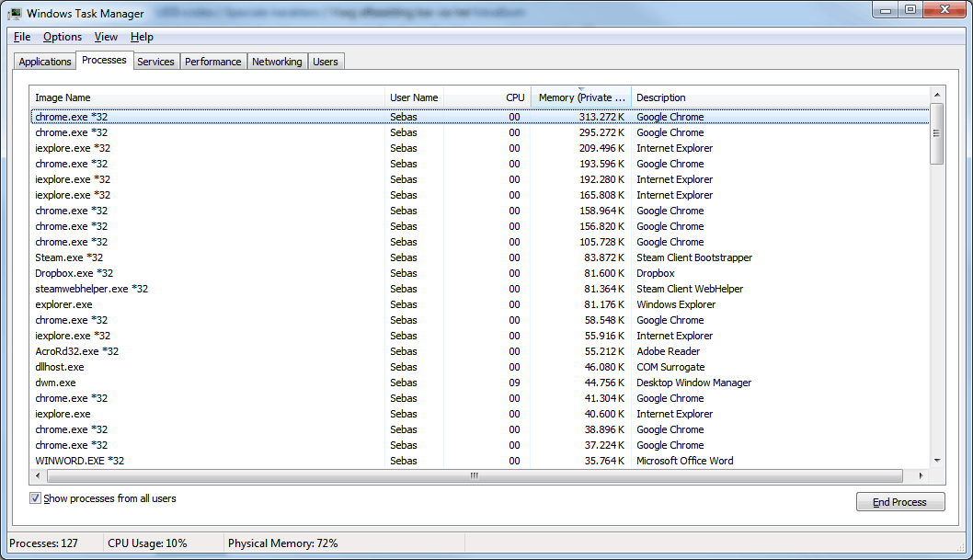
Task: Switch to the Applications tab
Action: 45,62
